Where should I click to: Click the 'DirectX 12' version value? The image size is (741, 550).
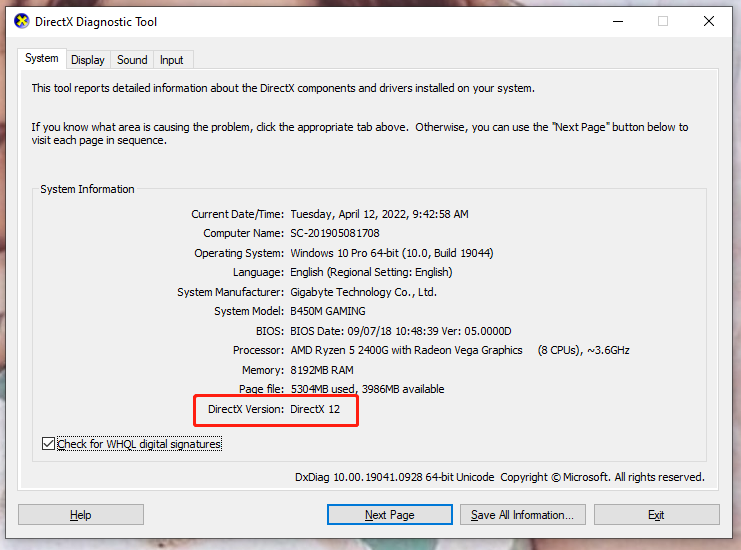[315, 409]
